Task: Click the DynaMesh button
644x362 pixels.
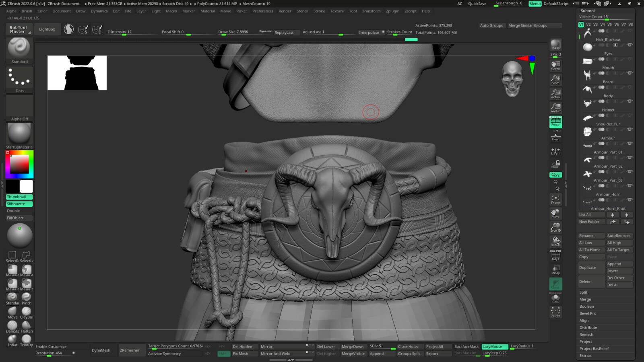Action: (101, 350)
